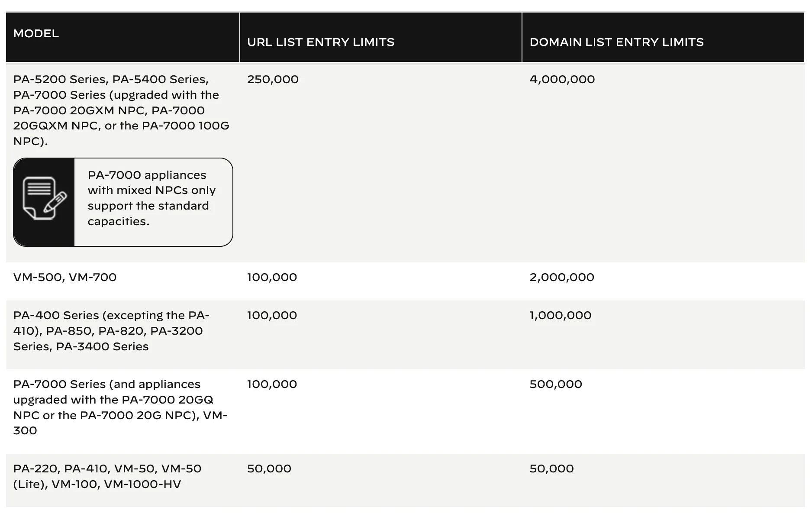Viewport: 812px width, 517px height.
Task: Click the 50,000 domain list limit
Action: point(551,469)
